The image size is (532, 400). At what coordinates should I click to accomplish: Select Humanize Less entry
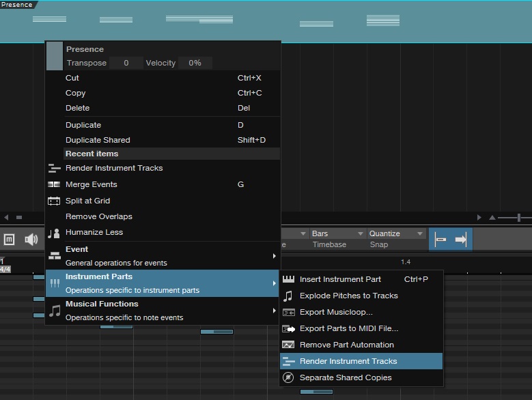[163, 232]
